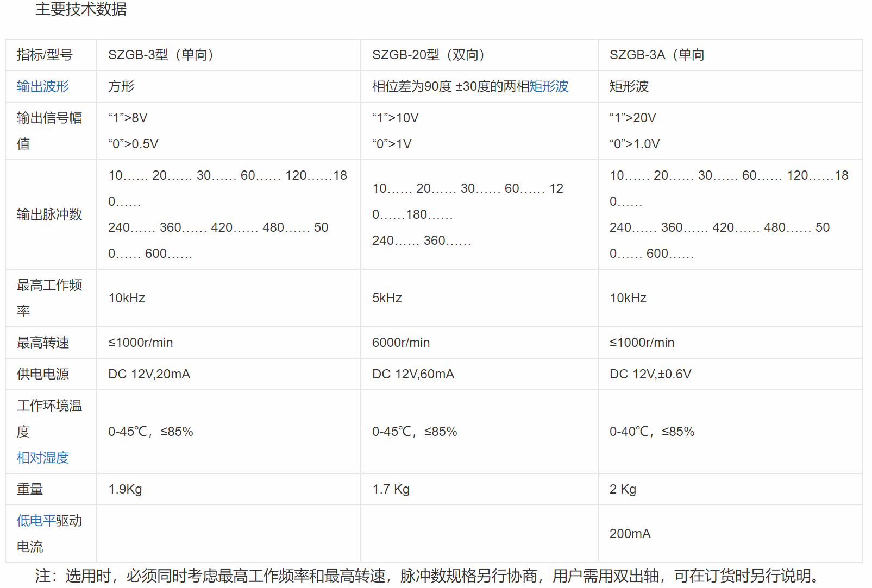
Task: Select the 6000r/min cell
Action: [401, 342]
